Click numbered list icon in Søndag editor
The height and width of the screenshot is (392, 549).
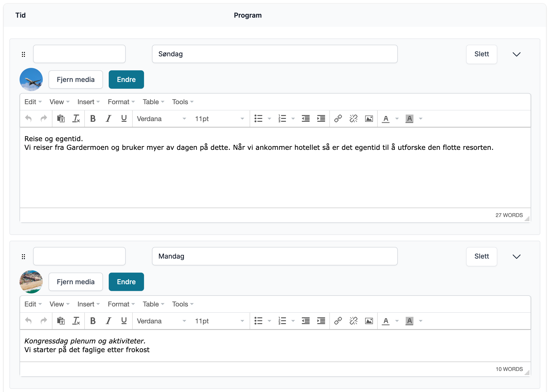coord(282,119)
